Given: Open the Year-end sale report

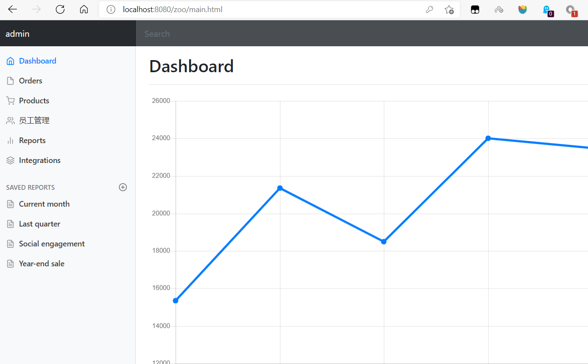Looking at the screenshot, I should pos(42,264).
